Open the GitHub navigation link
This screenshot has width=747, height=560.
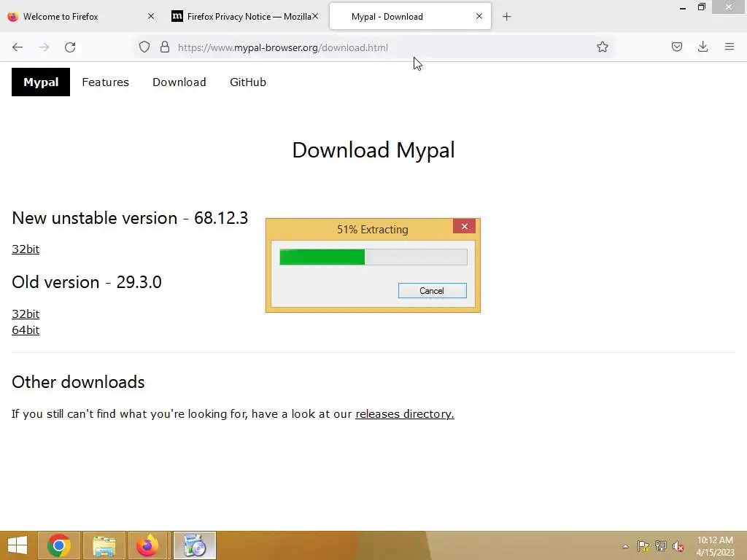(248, 82)
